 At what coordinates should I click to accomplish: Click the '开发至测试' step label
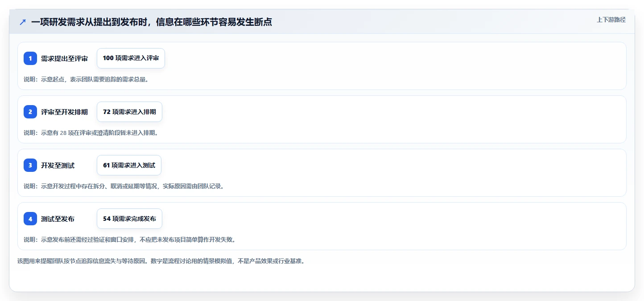point(58,165)
